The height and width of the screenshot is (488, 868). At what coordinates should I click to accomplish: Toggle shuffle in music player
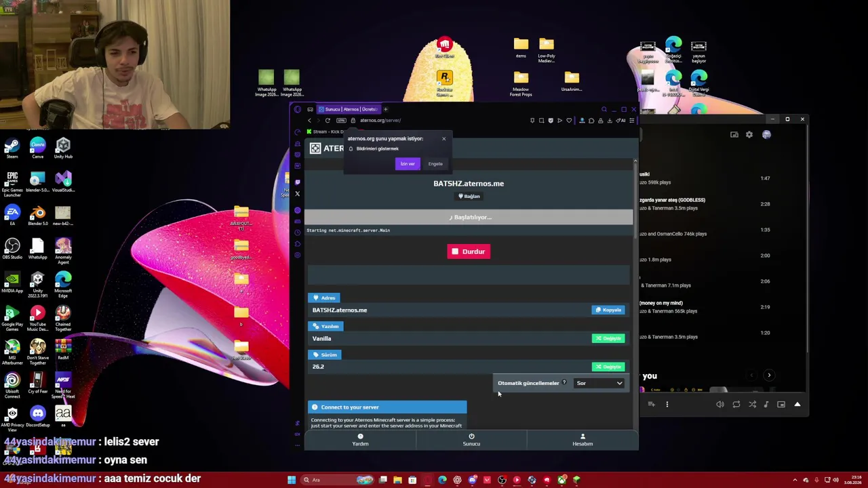click(x=752, y=405)
